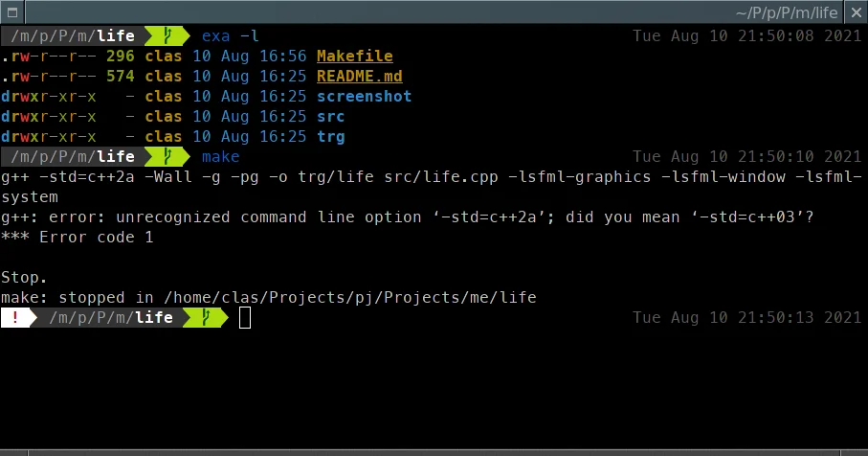Select the screenshot directory name
The width and height of the screenshot is (868, 456).
point(364,97)
